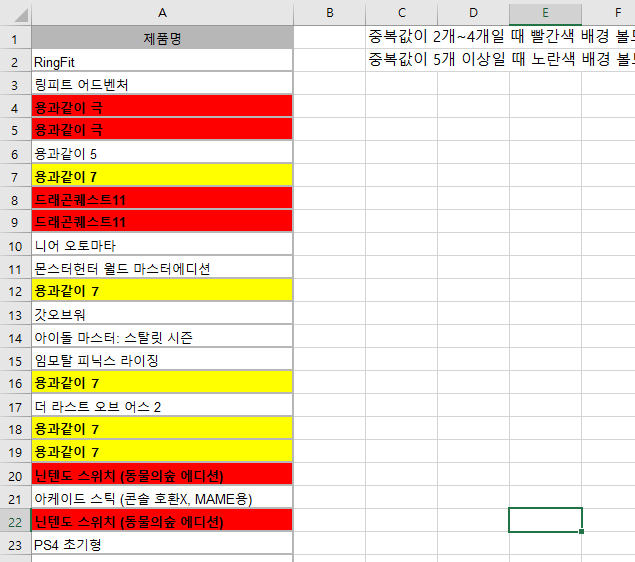Click red cell A20 닌텐도 스위치 (동물의숲 에디션)
Image resolution: width=635 pixels, height=562 pixels.
click(162, 475)
